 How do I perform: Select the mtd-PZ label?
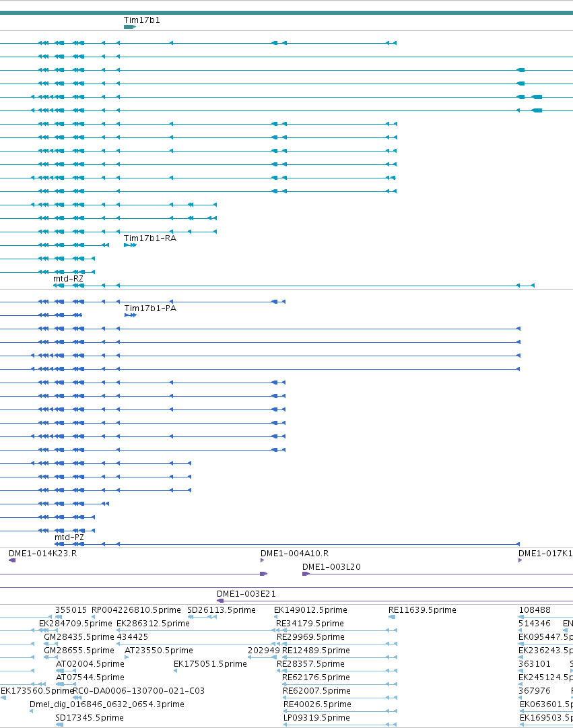(x=69, y=537)
